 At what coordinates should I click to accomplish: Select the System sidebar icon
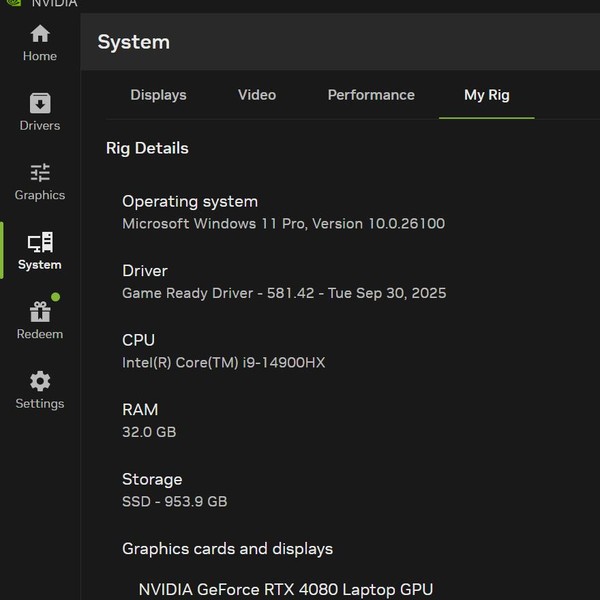click(40, 242)
